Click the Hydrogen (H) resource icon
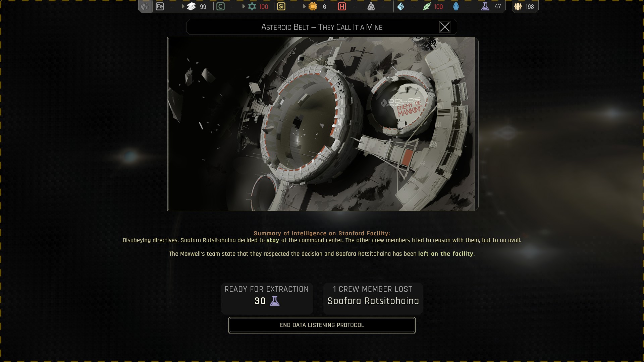This screenshot has width=644, height=362. coord(342,6)
